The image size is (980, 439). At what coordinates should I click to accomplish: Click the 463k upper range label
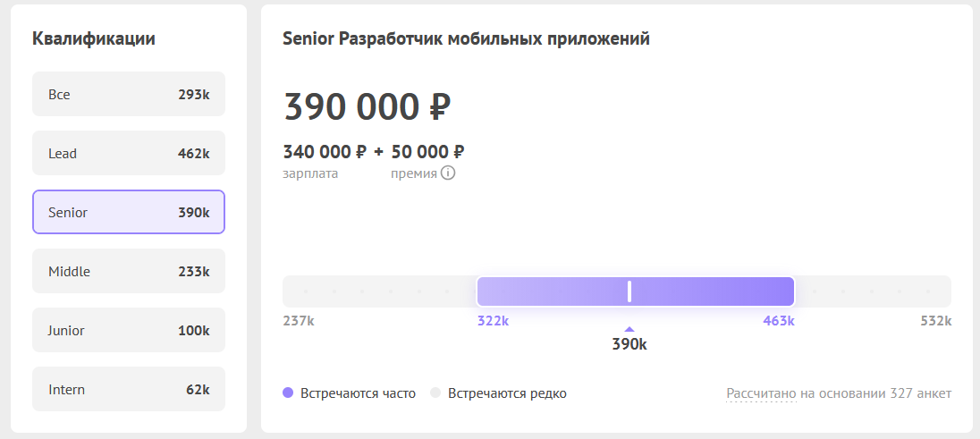tap(778, 321)
